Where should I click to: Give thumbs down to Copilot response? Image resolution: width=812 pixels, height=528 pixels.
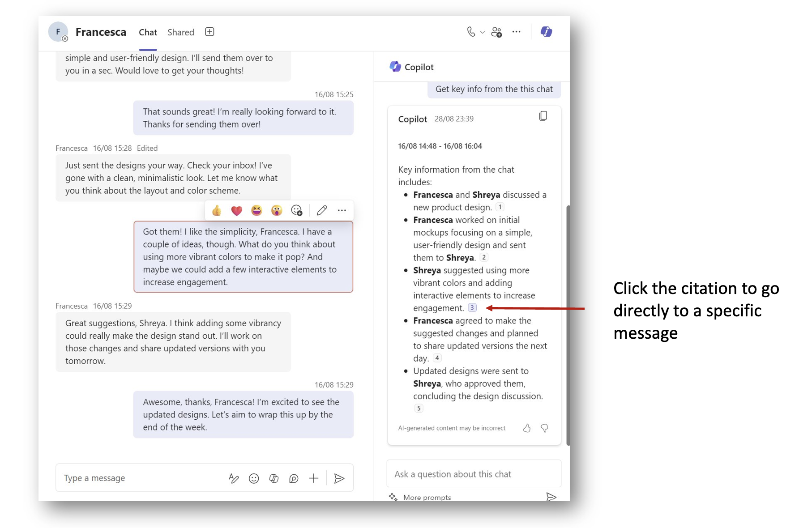click(544, 428)
